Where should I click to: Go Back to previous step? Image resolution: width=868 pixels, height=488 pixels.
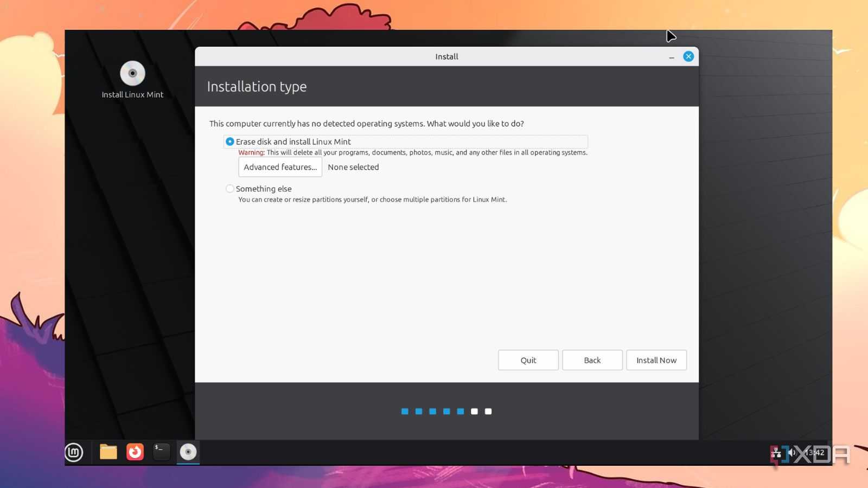(592, 360)
